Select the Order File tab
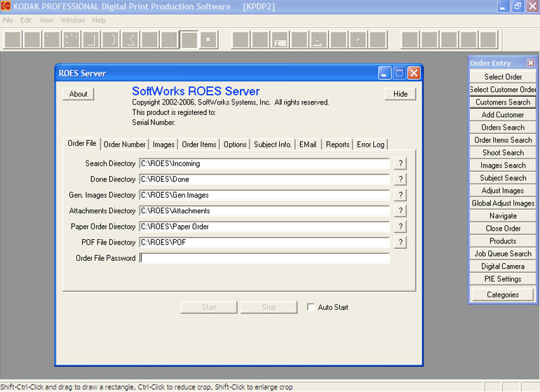This screenshot has height=392, width=540. 81,143
